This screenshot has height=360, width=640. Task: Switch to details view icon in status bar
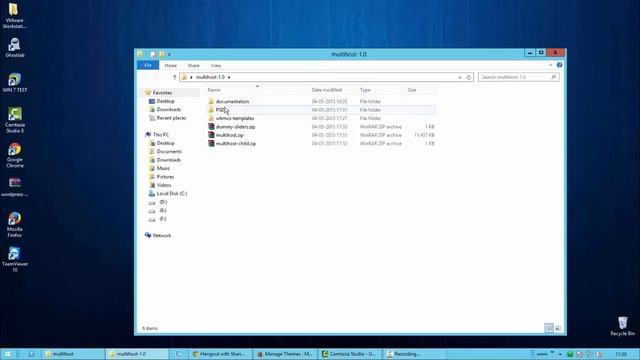[549, 328]
